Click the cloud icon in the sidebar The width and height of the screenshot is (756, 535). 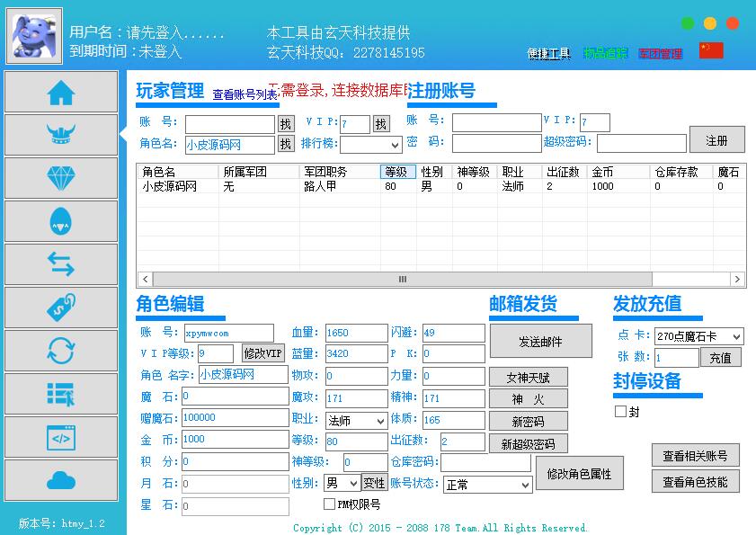click(x=61, y=480)
